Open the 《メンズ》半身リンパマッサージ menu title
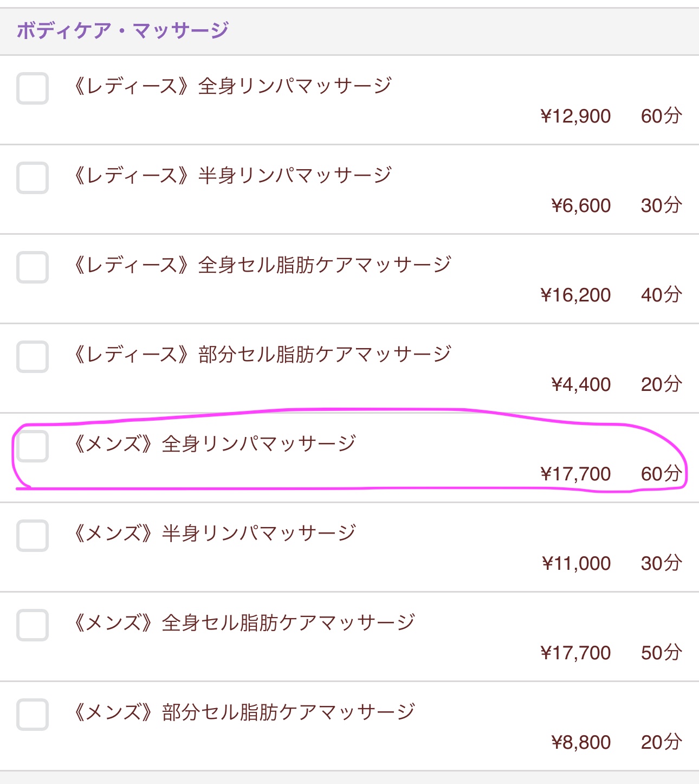The width and height of the screenshot is (699, 784). click(x=214, y=534)
